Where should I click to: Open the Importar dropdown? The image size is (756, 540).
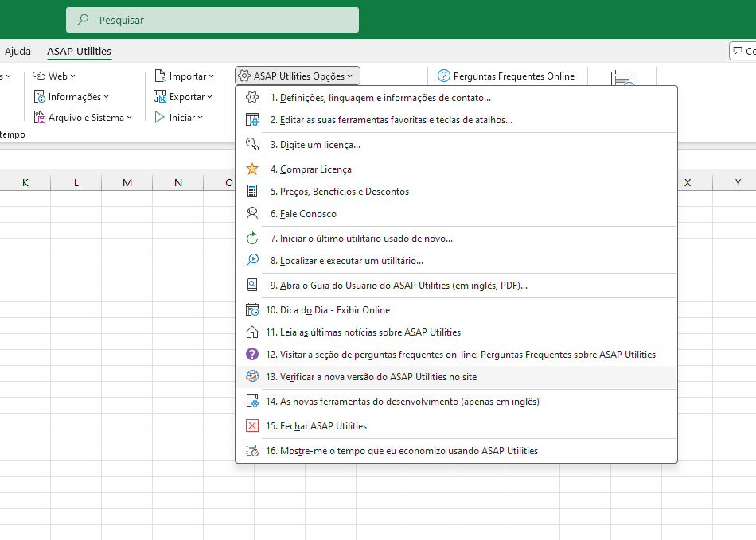tap(211, 76)
